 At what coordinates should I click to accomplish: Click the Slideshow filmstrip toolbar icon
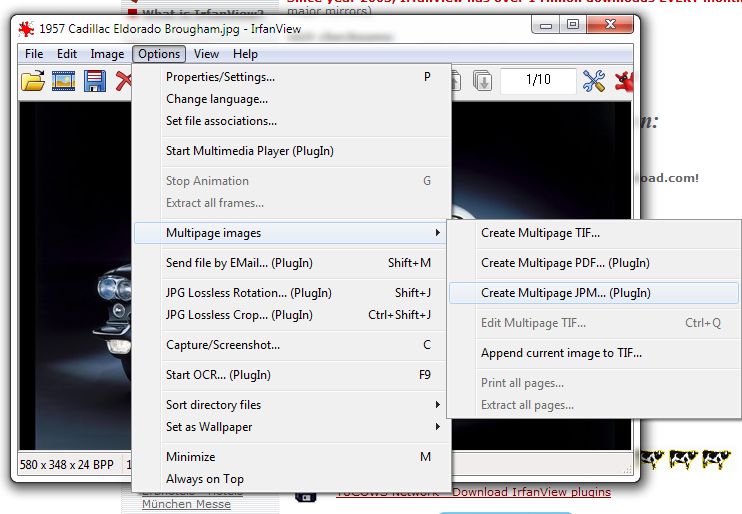tap(63, 81)
